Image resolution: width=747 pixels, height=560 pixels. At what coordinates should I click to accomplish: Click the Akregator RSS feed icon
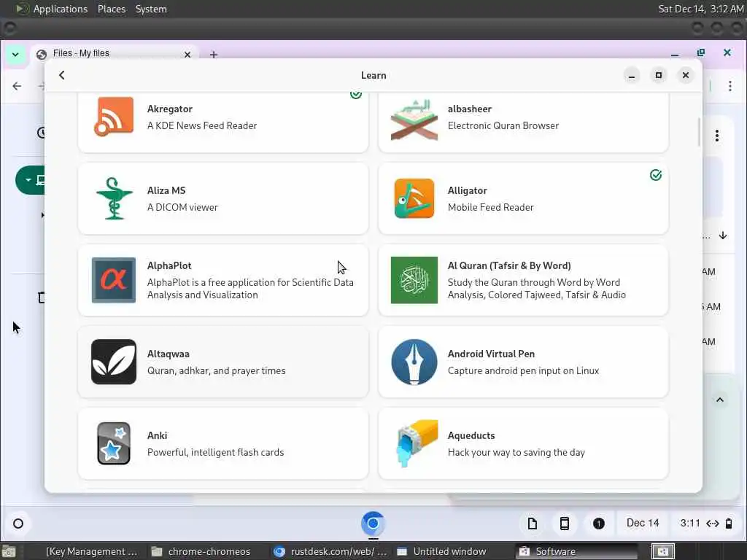pos(113,117)
